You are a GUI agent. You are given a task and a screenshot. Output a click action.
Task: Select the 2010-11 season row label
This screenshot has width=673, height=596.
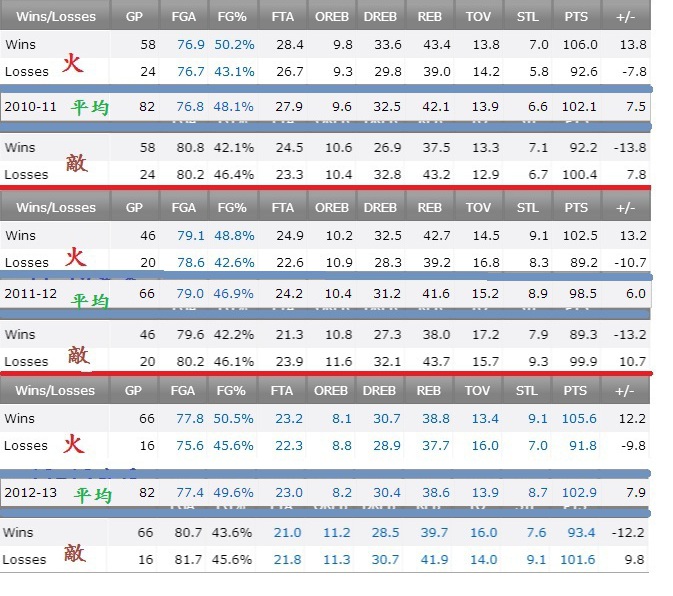click(x=29, y=106)
